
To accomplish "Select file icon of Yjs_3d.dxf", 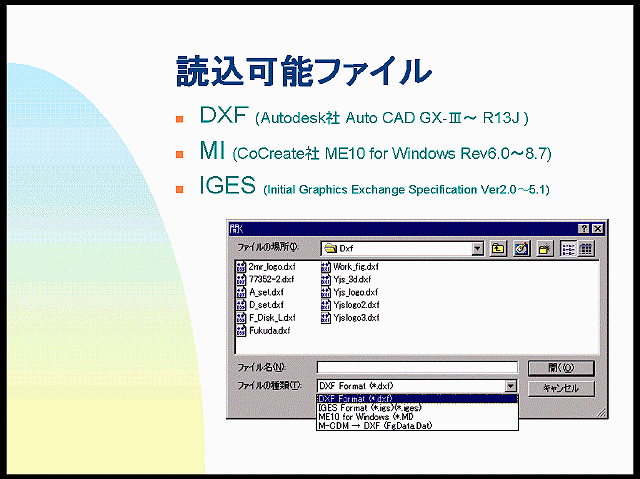I will tap(326, 279).
